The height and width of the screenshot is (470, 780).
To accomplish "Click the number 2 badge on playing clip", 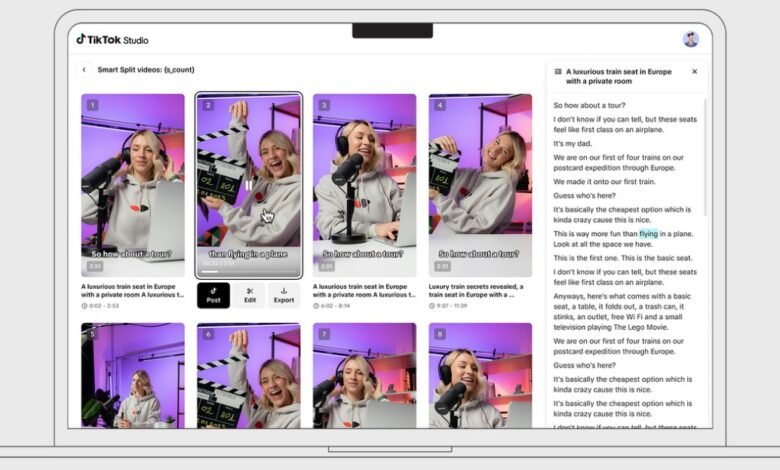I will coord(208,105).
